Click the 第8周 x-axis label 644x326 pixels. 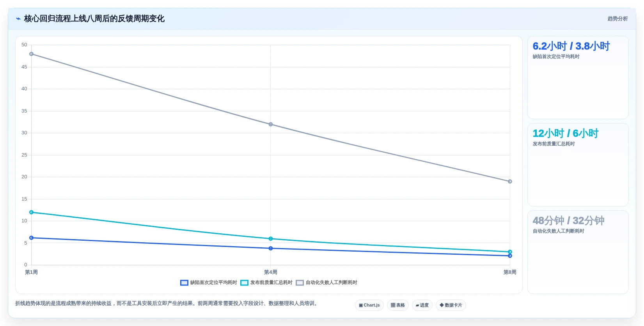(x=510, y=272)
